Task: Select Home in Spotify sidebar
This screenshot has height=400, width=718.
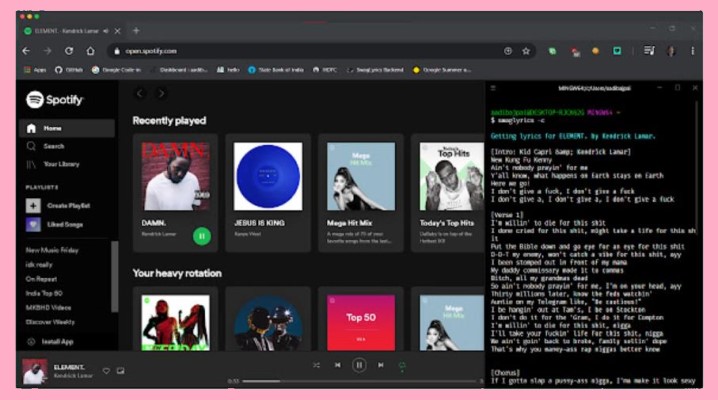Action: pyautogui.click(x=67, y=128)
